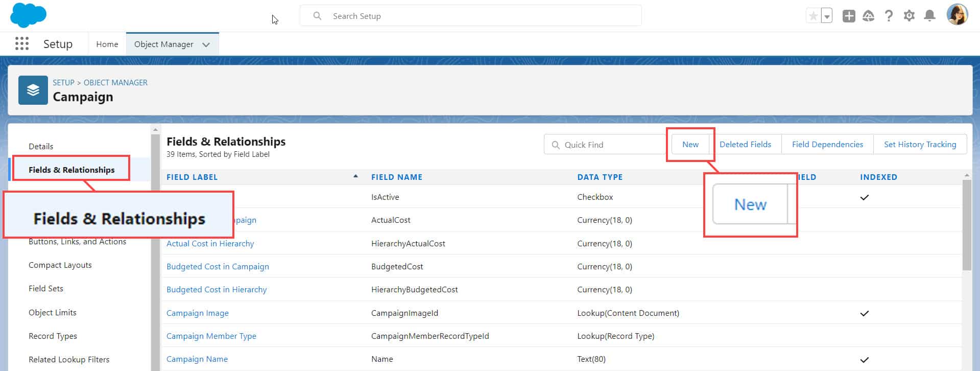980x371 pixels.
Task: Click the Campaign Name indexed checkmark
Action: [864, 360]
